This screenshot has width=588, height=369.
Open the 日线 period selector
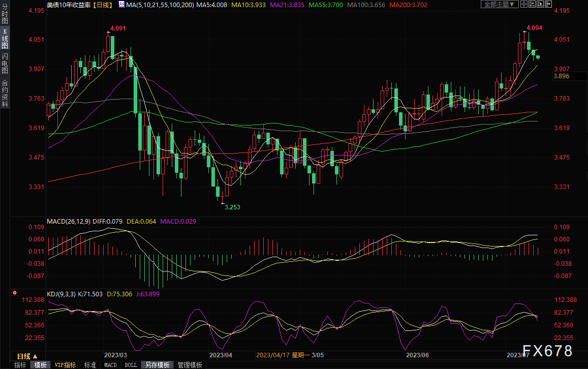coord(27,356)
